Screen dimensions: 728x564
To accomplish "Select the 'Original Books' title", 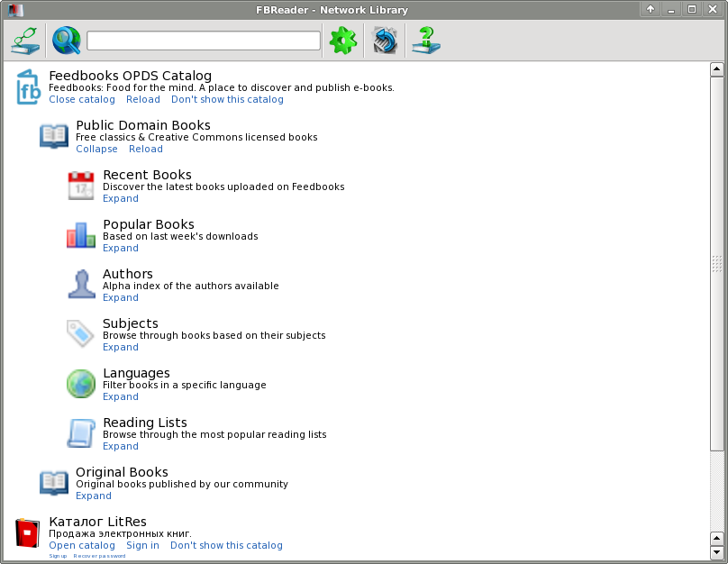I will click(x=122, y=472).
